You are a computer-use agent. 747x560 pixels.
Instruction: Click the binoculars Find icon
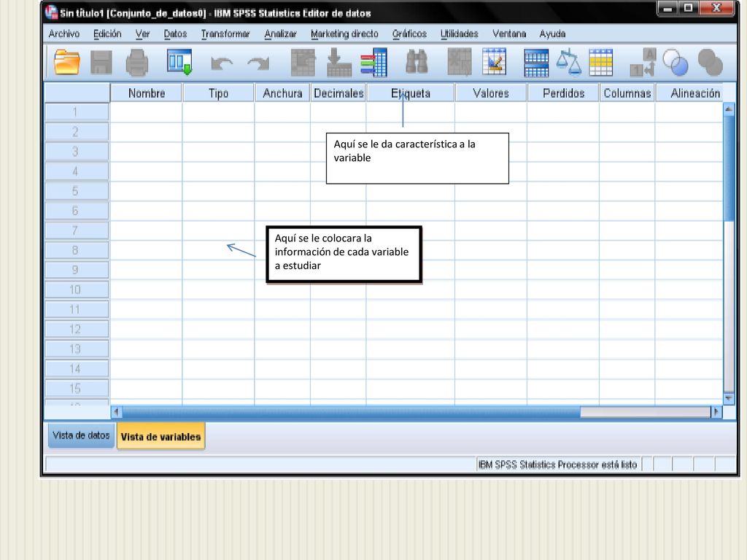(417, 63)
